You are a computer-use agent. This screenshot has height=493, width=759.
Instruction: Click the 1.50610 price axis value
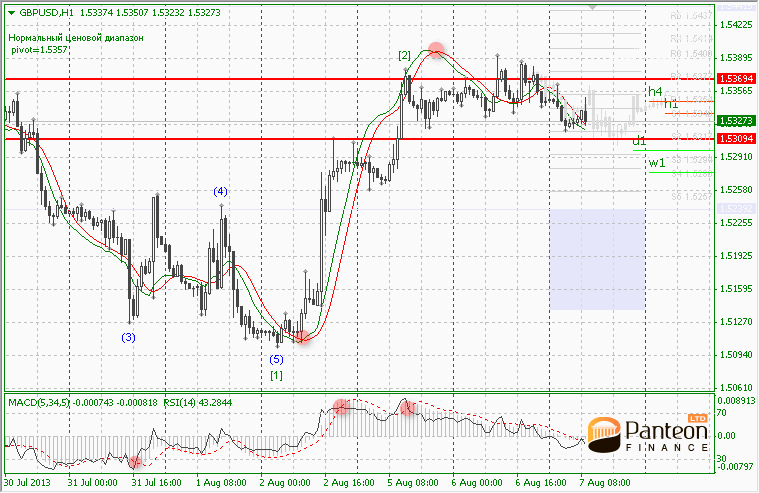[x=736, y=388]
